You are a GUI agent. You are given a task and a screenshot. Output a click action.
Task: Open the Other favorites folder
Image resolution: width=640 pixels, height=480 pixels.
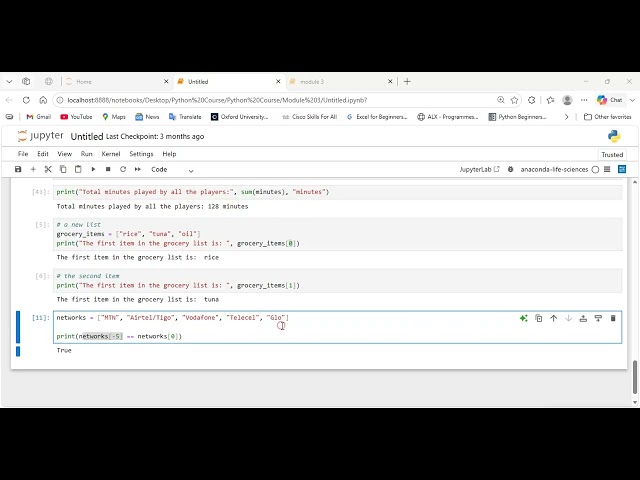608,117
